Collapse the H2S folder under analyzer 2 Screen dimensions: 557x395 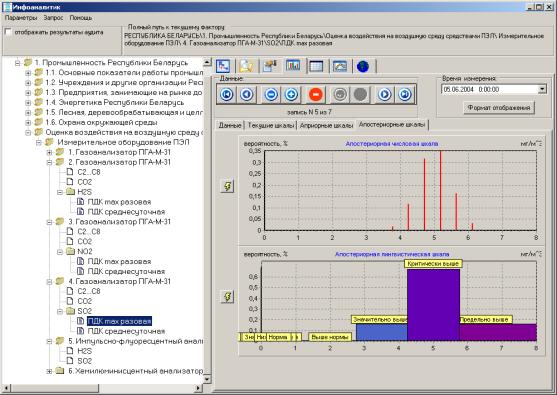[x=60, y=192]
